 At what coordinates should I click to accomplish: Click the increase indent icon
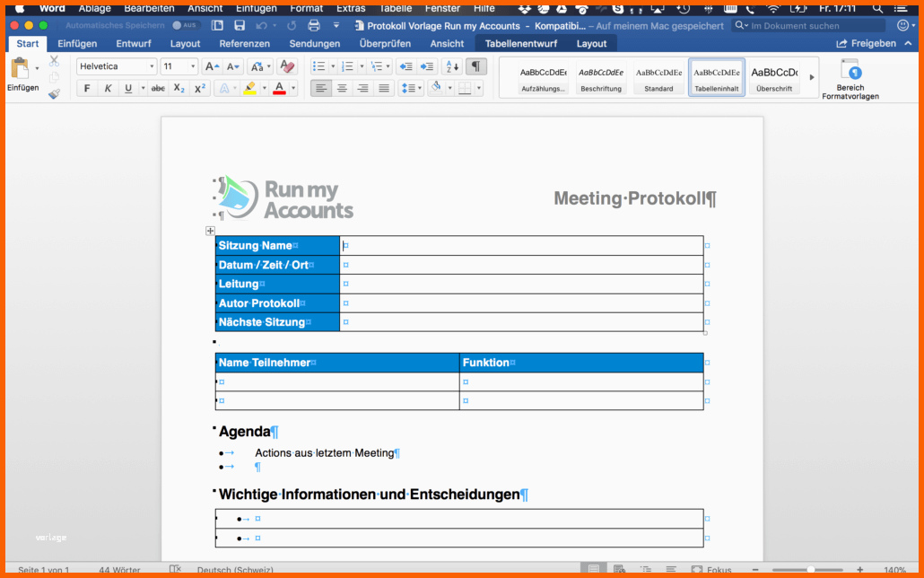427,66
